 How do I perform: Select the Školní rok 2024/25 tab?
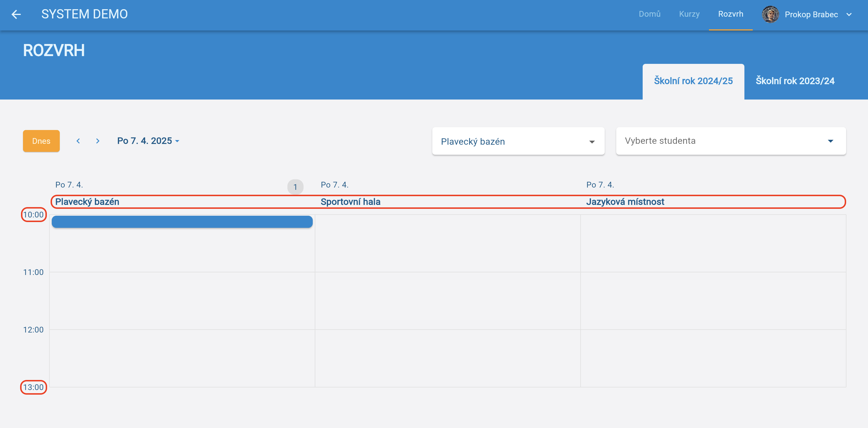(693, 81)
